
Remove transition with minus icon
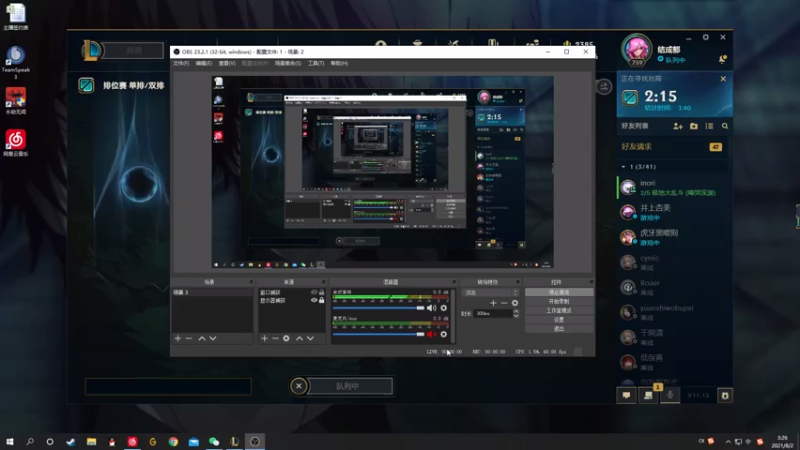504,303
